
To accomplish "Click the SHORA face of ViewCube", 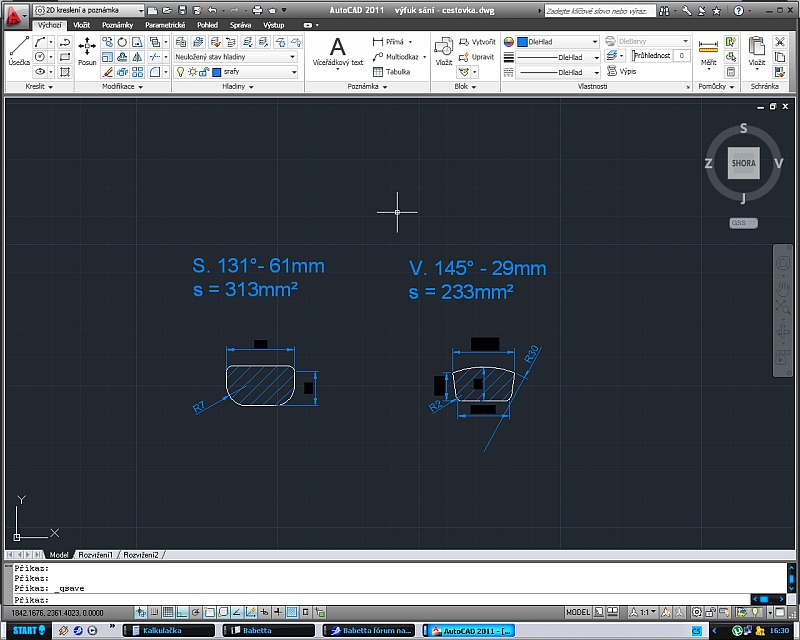I will pyautogui.click(x=743, y=163).
